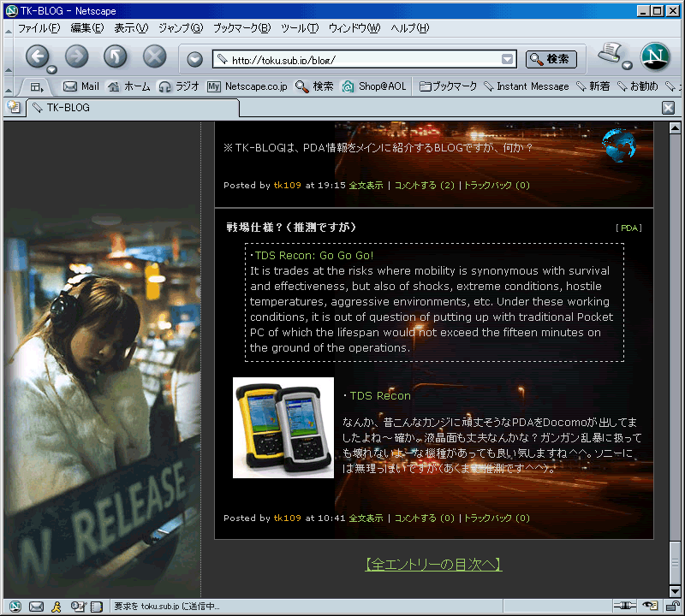This screenshot has height=616, width=685.
Task: Open the ヘルプ(H) menu
Action: (x=410, y=28)
